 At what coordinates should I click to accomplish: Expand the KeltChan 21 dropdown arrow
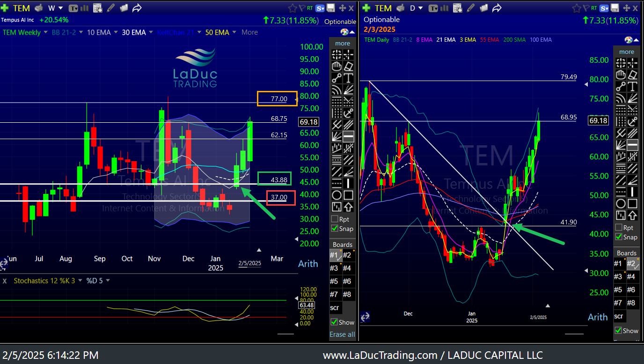pyautogui.click(x=199, y=32)
